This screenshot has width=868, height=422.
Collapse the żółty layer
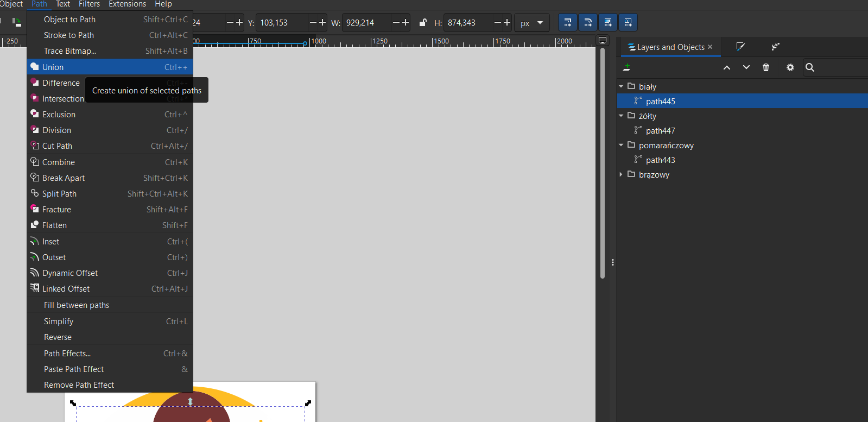tap(621, 116)
